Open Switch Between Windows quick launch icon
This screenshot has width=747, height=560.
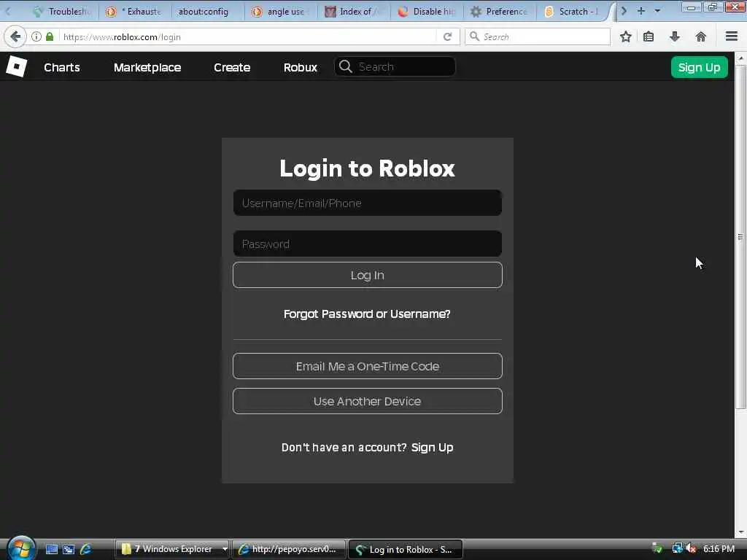pyautogui.click(x=69, y=549)
